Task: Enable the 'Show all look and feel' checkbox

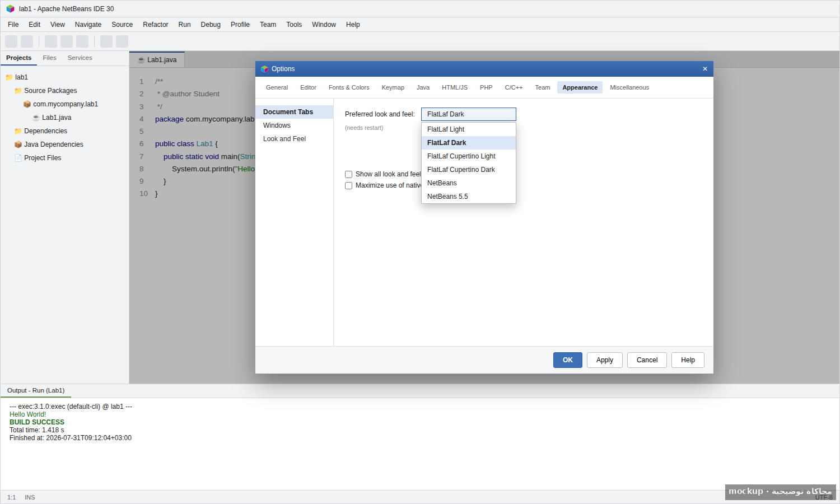Action: tap(348, 174)
